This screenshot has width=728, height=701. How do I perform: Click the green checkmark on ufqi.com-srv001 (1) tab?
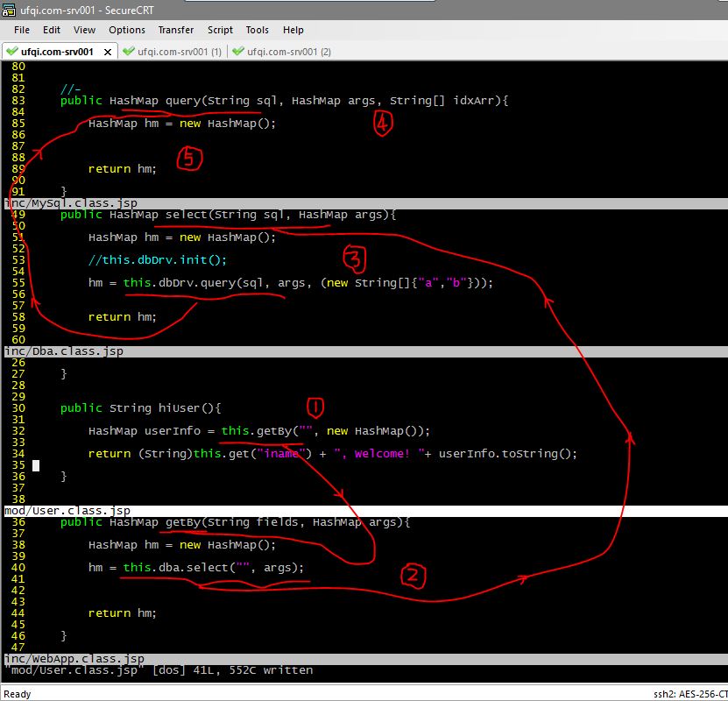(129, 52)
